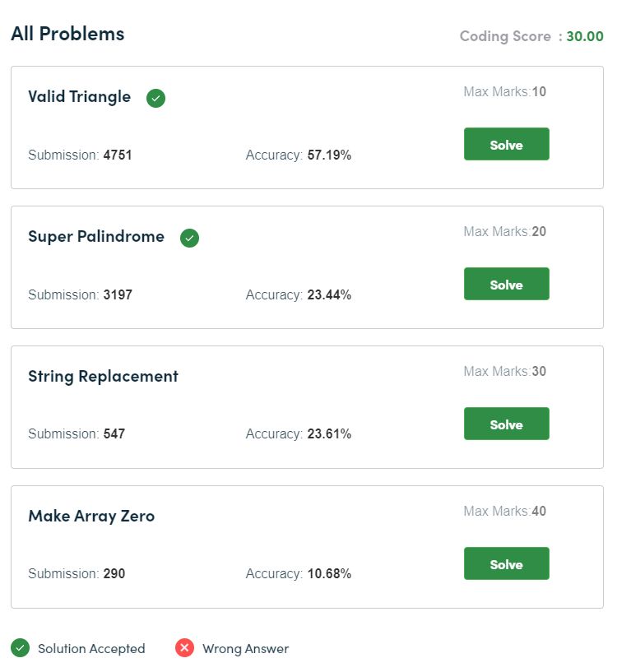
Task: Click the Solution Accepted legend checkmark icon
Action: click(x=20, y=648)
